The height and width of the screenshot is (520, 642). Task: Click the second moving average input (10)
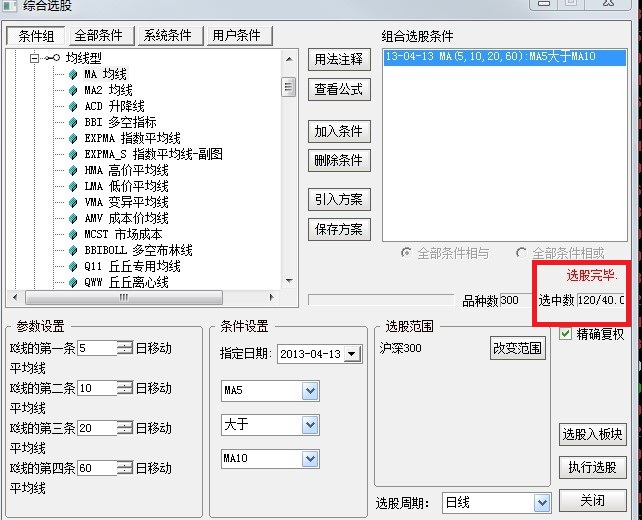coord(97,388)
